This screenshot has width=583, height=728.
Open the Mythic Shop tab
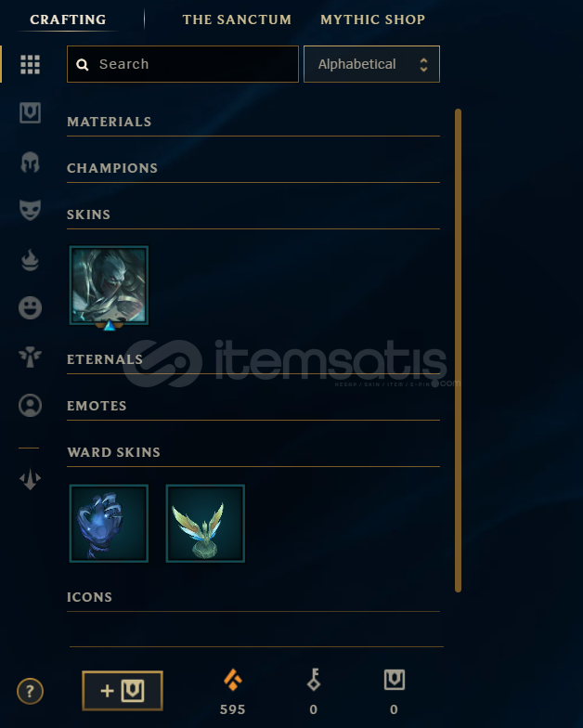(373, 19)
